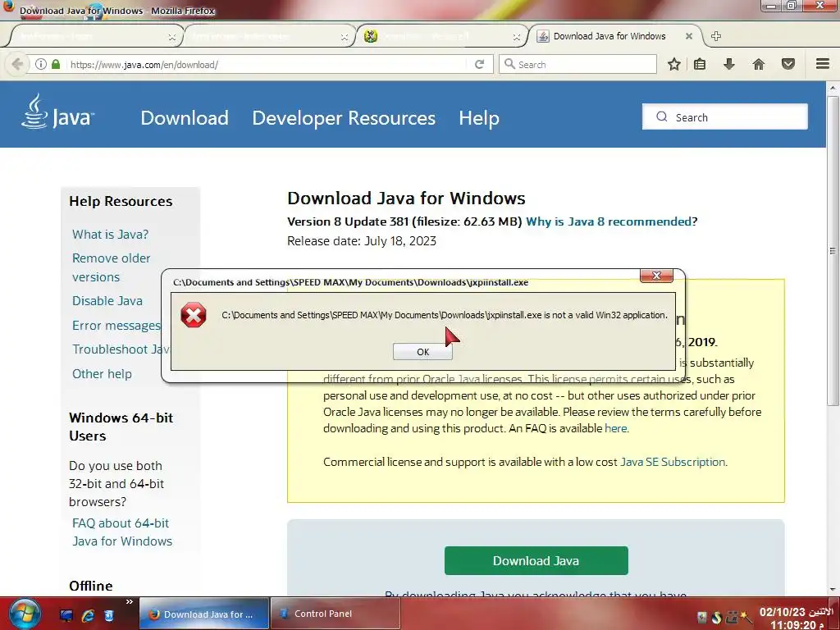Close the 'Download Java for Windows' tab

click(x=689, y=36)
